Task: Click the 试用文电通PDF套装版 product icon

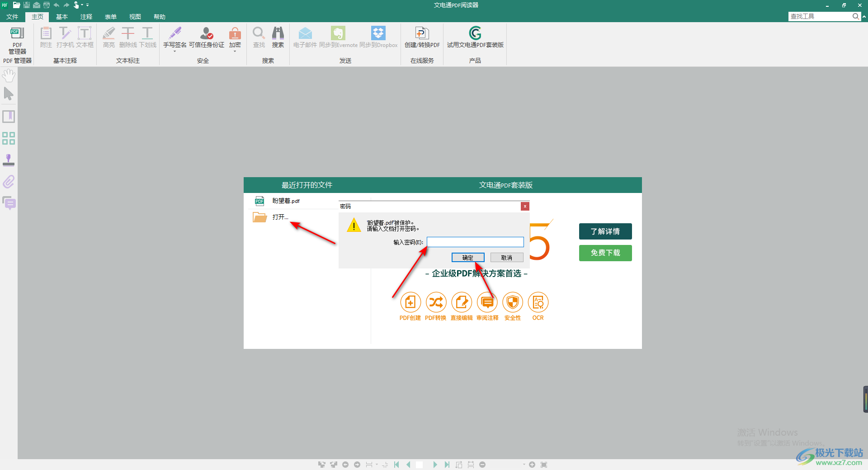Action: tap(475, 33)
